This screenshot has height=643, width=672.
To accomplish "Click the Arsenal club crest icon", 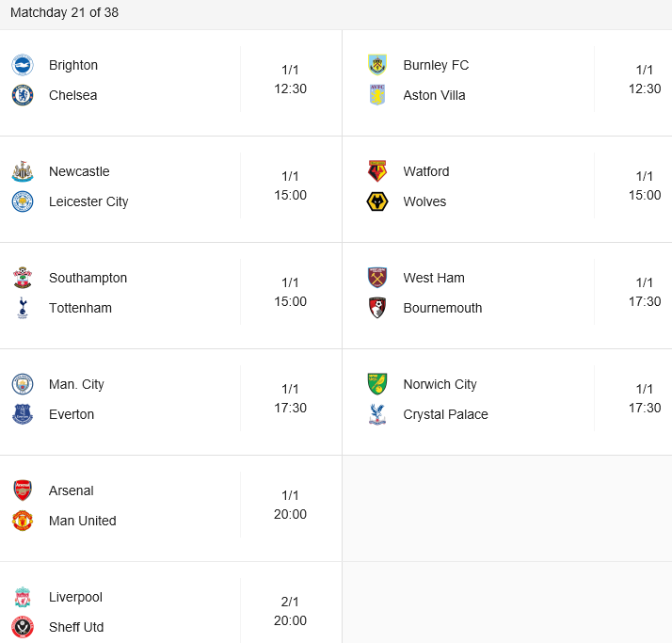I will 23,490.
